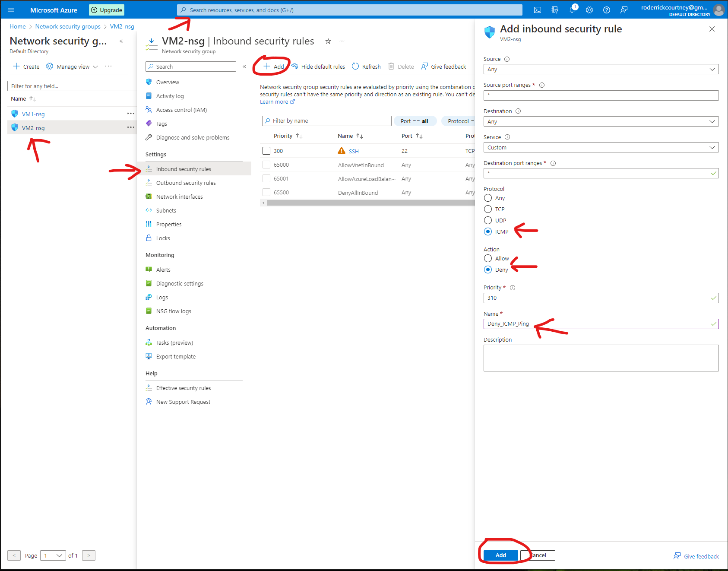Click the top bar feedback icon

(x=624, y=10)
